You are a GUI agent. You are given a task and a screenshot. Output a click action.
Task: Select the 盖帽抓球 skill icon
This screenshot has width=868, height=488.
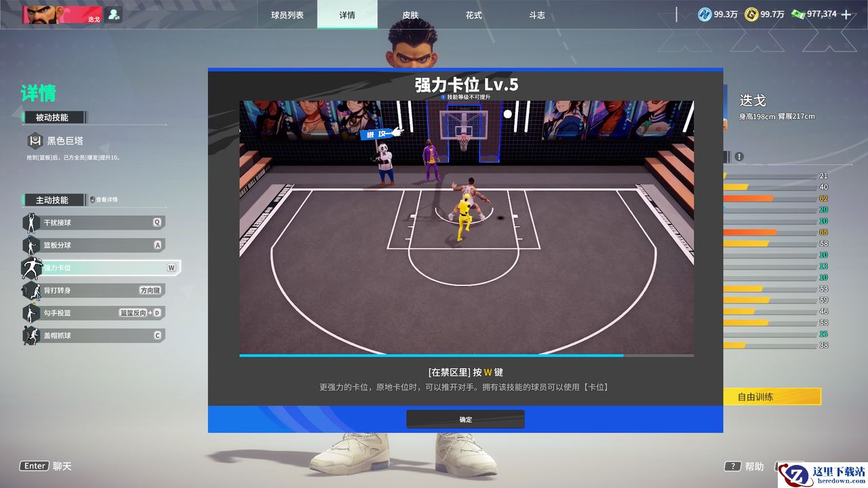31,335
